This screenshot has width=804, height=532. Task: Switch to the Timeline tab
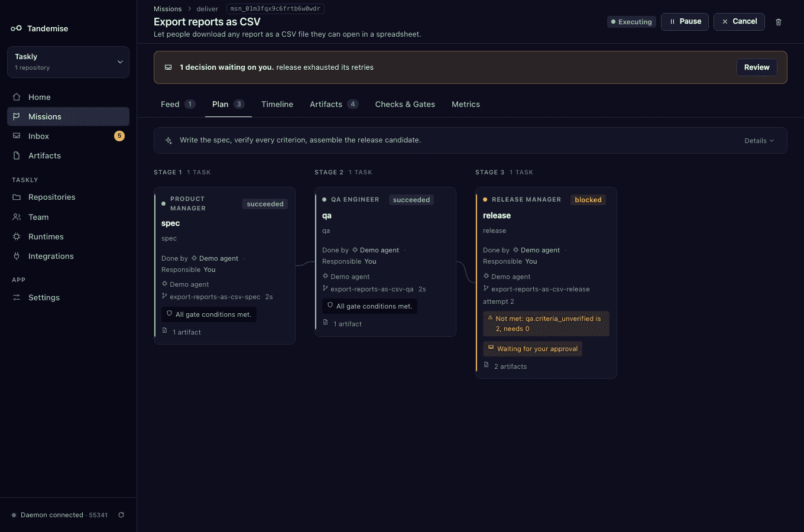click(277, 104)
